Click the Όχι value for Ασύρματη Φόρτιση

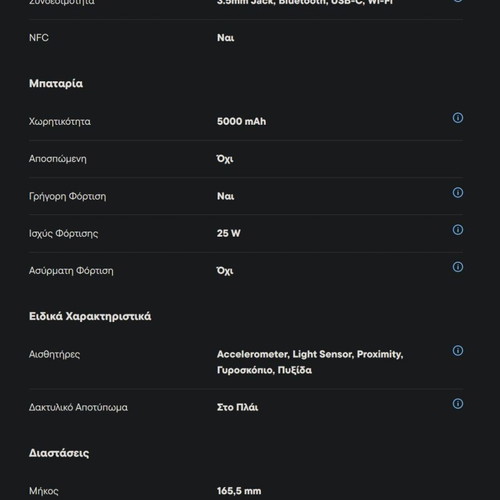(x=225, y=271)
